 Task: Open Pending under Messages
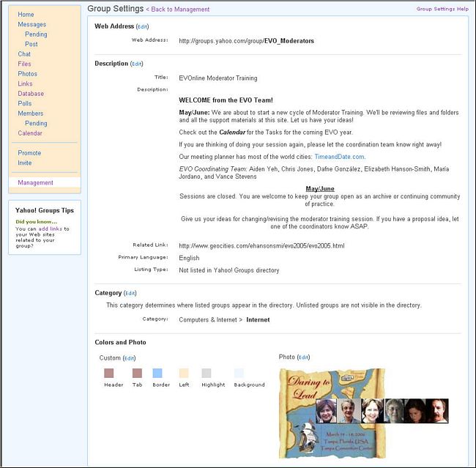point(36,34)
